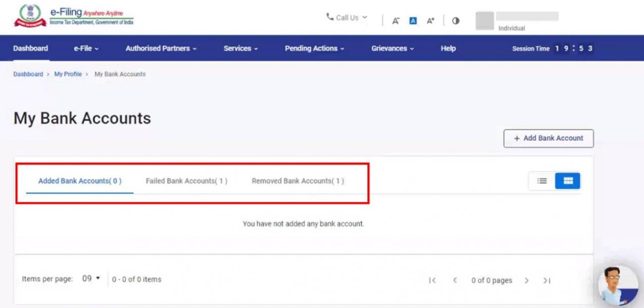The height and width of the screenshot is (308, 644).
Task: Jump to first page using pagination control
Action: pyautogui.click(x=432, y=280)
